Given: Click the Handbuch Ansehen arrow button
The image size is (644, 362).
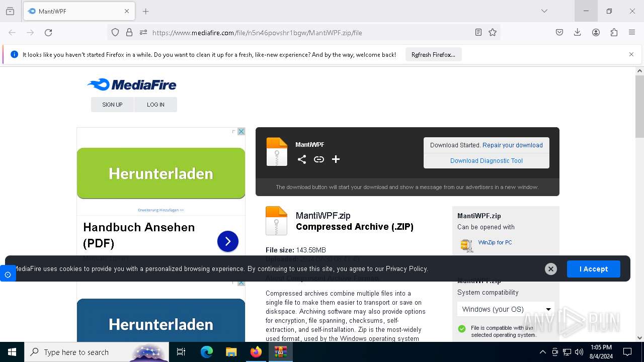Looking at the screenshot, I should [228, 241].
